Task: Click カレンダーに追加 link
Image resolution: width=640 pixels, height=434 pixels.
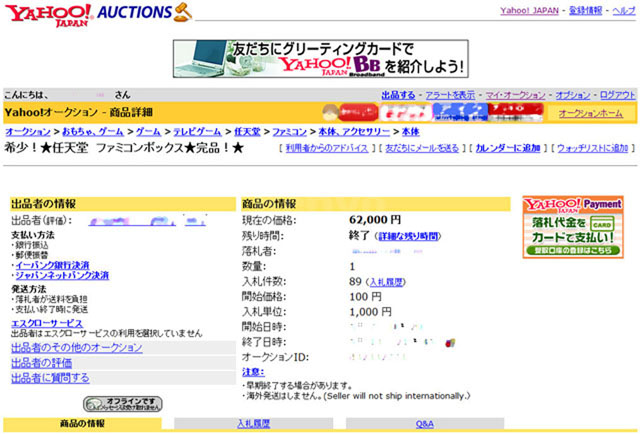Action: (x=508, y=148)
